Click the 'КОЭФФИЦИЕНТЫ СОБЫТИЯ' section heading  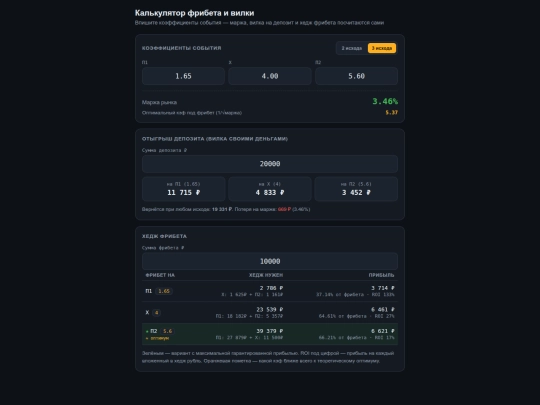point(181,48)
